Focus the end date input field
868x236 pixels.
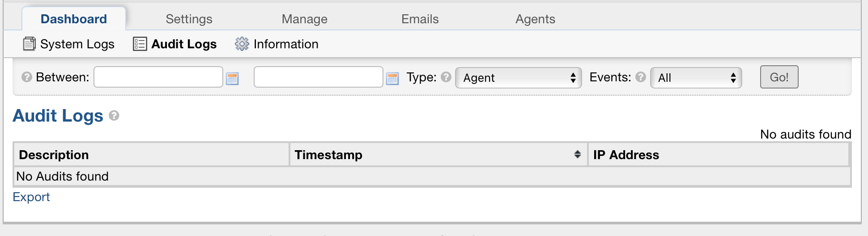pos(318,77)
